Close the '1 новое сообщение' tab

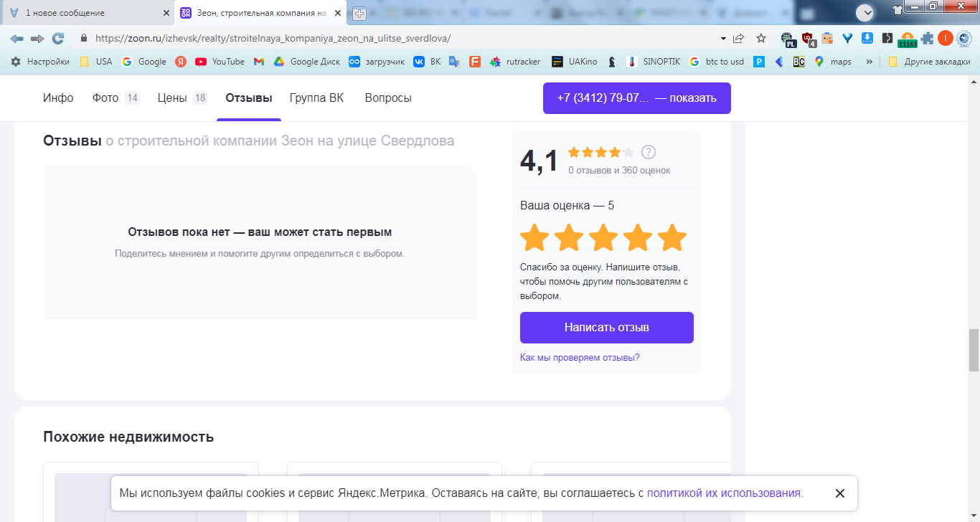(x=166, y=13)
